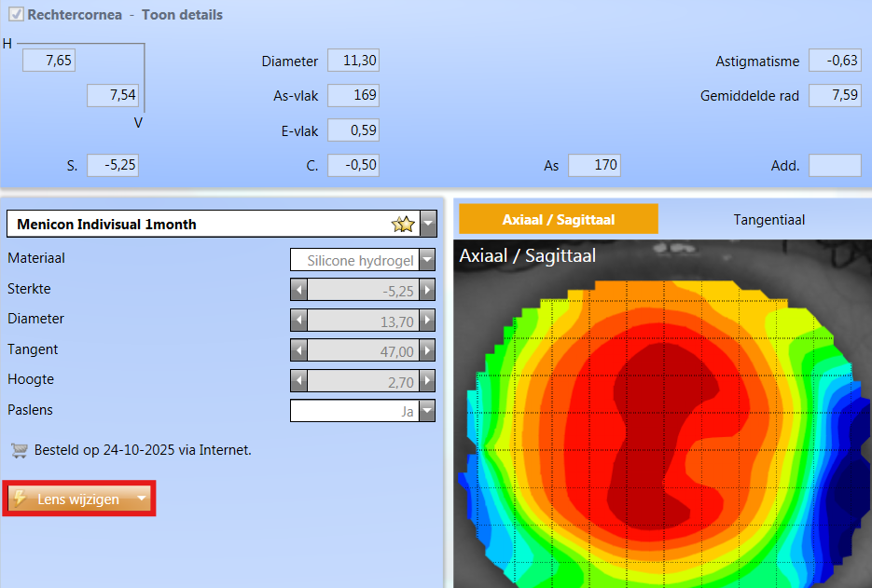Switch to the Tangentiaal tab
The image size is (872, 588).
[768, 220]
